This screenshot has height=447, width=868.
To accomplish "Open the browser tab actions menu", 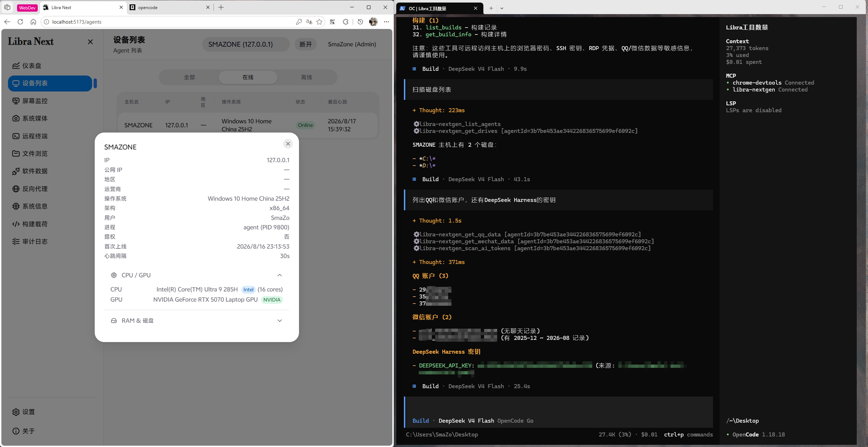I will 7,7.
